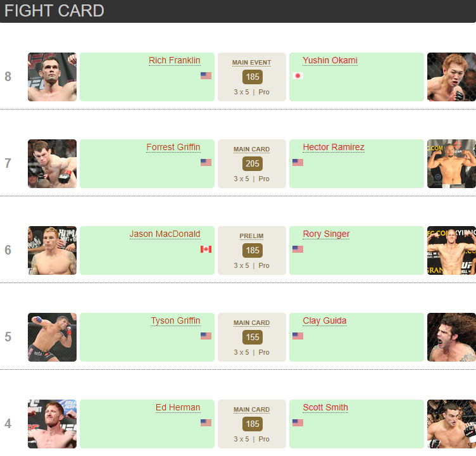
Task: Click Rich Franklin's fighter photo
Action: (52, 77)
